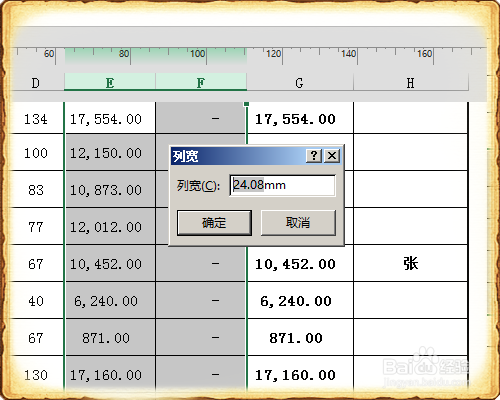Click the cell containing 张 in column H
This screenshot has height=400, width=500.
pyautogui.click(x=411, y=263)
